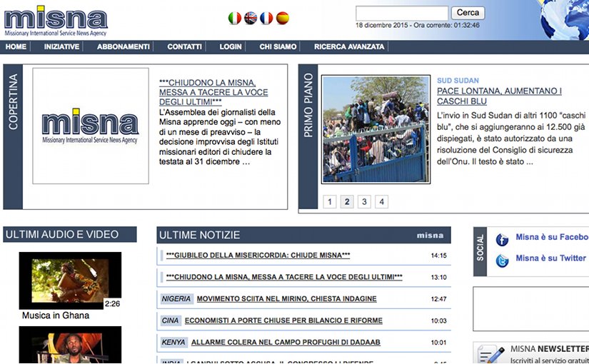589x364 pixels.
Task: Click the SUD SUDAN category label
Action: click(458, 81)
